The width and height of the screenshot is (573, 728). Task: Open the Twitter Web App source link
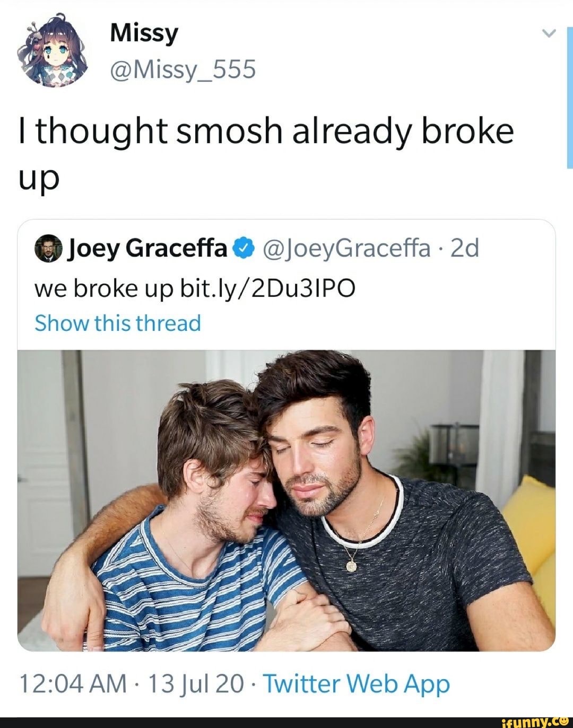357,684
